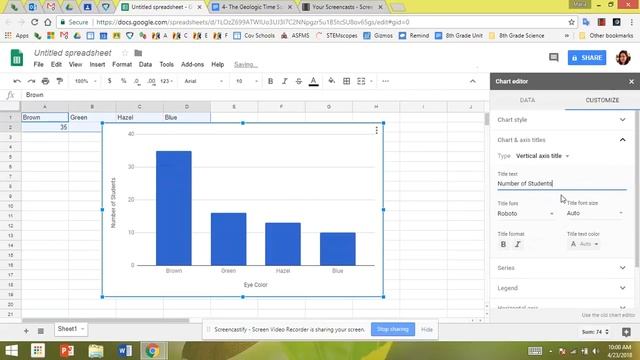Viewport: 640px width, 360px height.
Task: Toggle bold in the main toolbar
Action: tap(270, 81)
